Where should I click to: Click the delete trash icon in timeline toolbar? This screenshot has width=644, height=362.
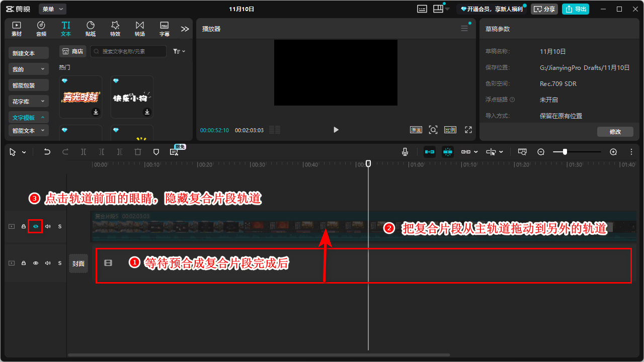click(x=138, y=152)
